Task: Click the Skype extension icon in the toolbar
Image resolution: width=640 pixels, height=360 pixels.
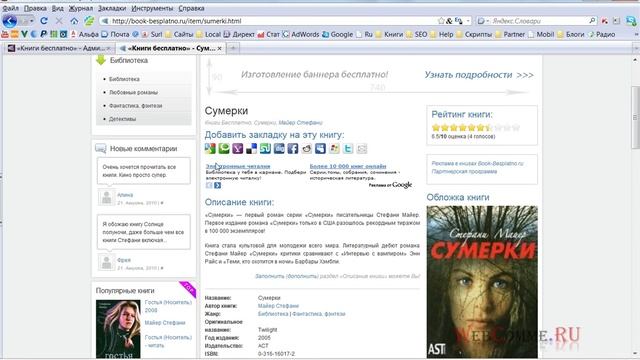Action: 631,21
